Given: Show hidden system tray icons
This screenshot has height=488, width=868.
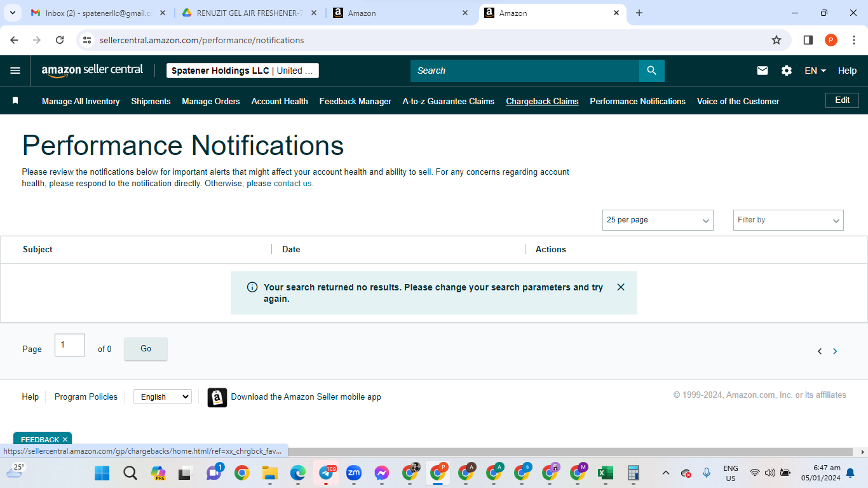Looking at the screenshot, I should point(665,473).
